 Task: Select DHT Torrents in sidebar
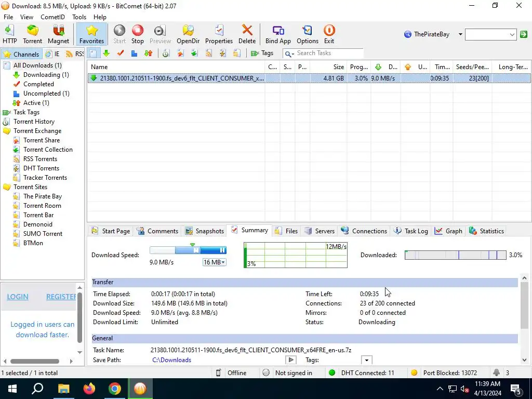coord(41,168)
